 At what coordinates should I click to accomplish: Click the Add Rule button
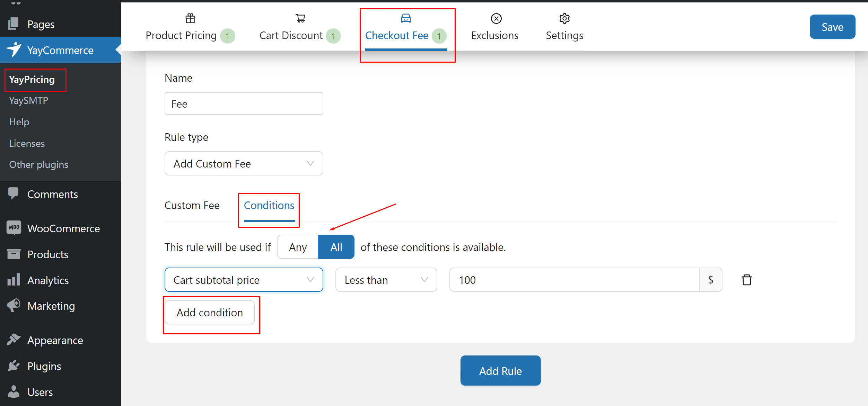tap(500, 371)
